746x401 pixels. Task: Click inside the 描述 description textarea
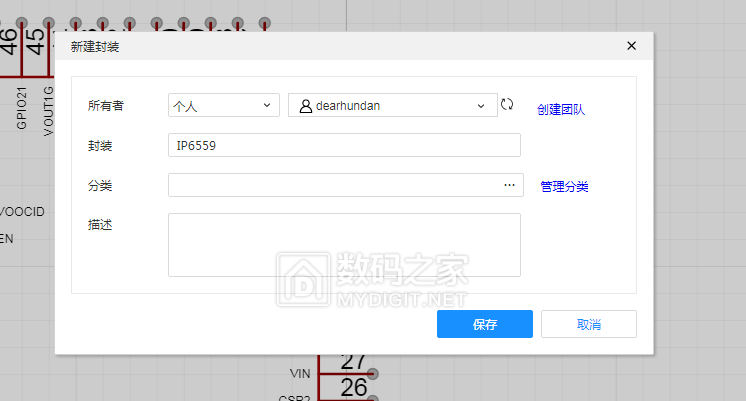[344, 245]
